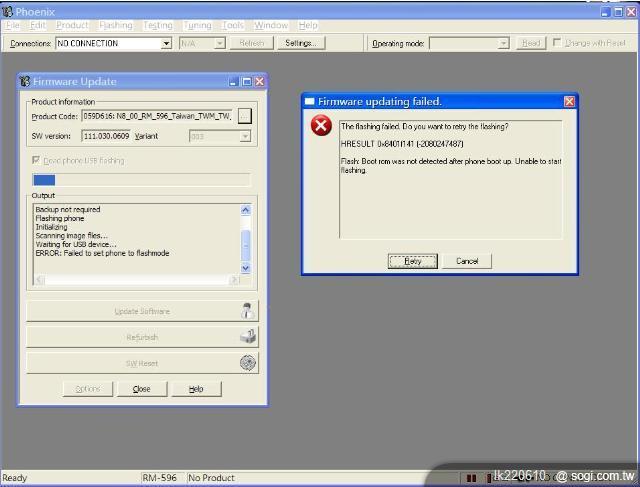The width and height of the screenshot is (640, 487).
Task: Open the Flashing menu
Action: pyautogui.click(x=116, y=25)
